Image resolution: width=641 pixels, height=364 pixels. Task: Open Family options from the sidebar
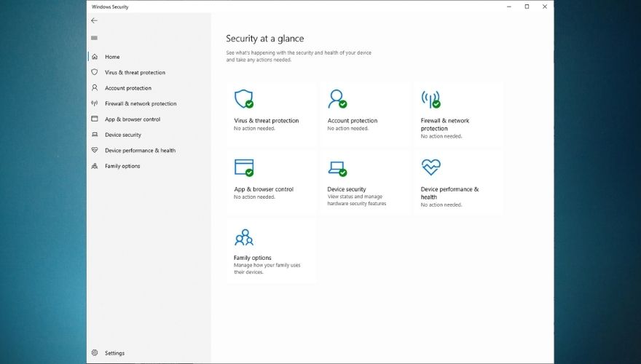point(122,166)
